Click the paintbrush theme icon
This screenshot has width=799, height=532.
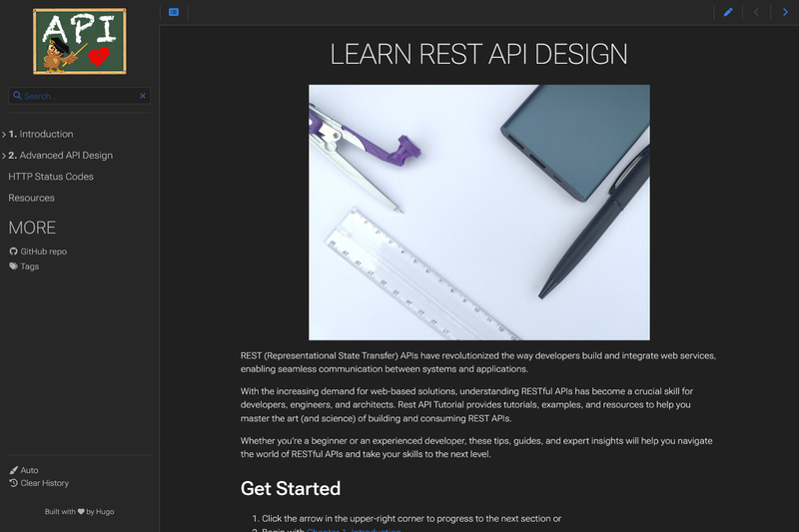[x=14, y=470]
